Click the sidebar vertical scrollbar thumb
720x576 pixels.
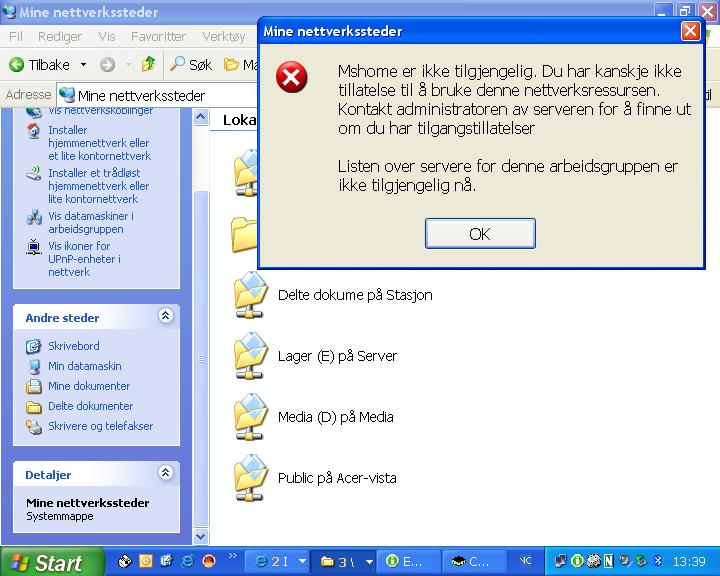[201, 358]
